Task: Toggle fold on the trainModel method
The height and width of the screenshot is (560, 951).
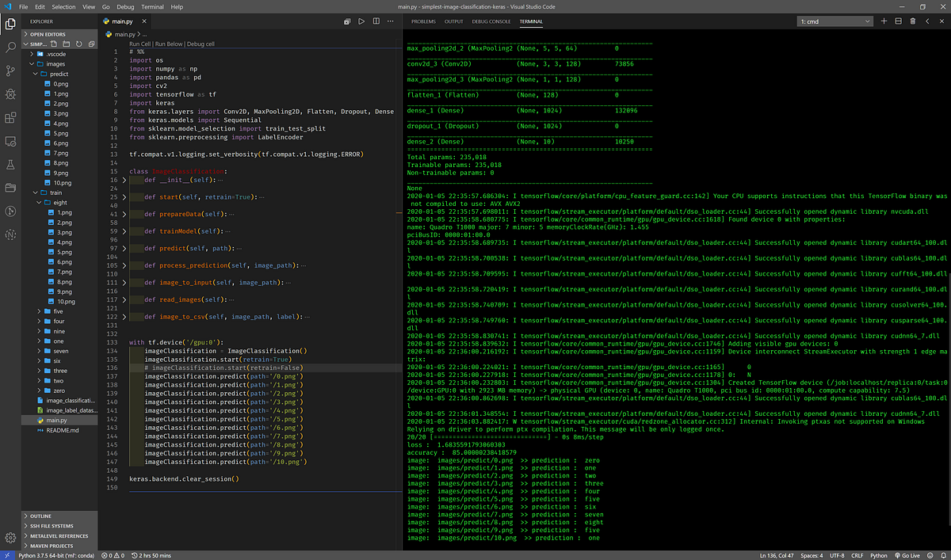Action: [x=124, y=231]
